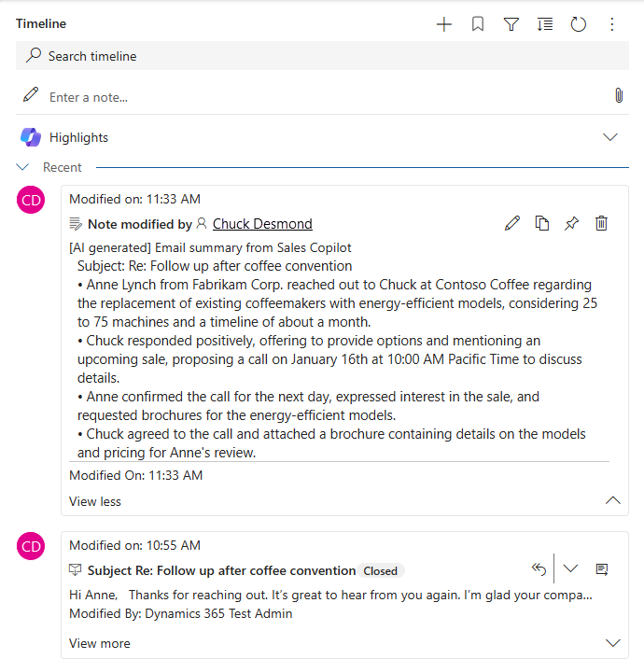644x659 pixels.
Task: Click into the Enter a note field
Action: [x=317, y=97]
